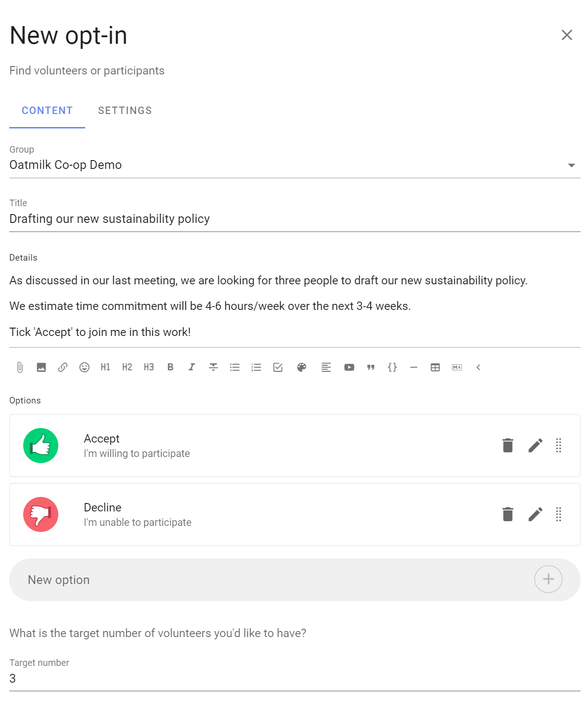Insert a bullet list

[x=235, y=367]
